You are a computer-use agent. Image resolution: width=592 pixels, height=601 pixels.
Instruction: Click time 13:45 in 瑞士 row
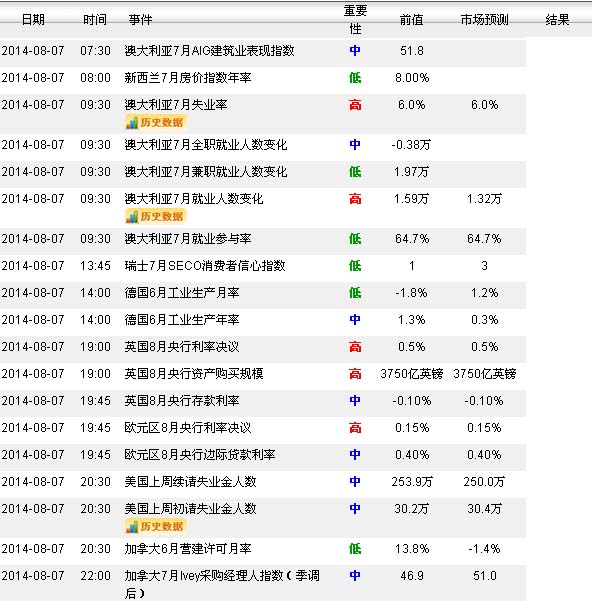pos(95,266)
